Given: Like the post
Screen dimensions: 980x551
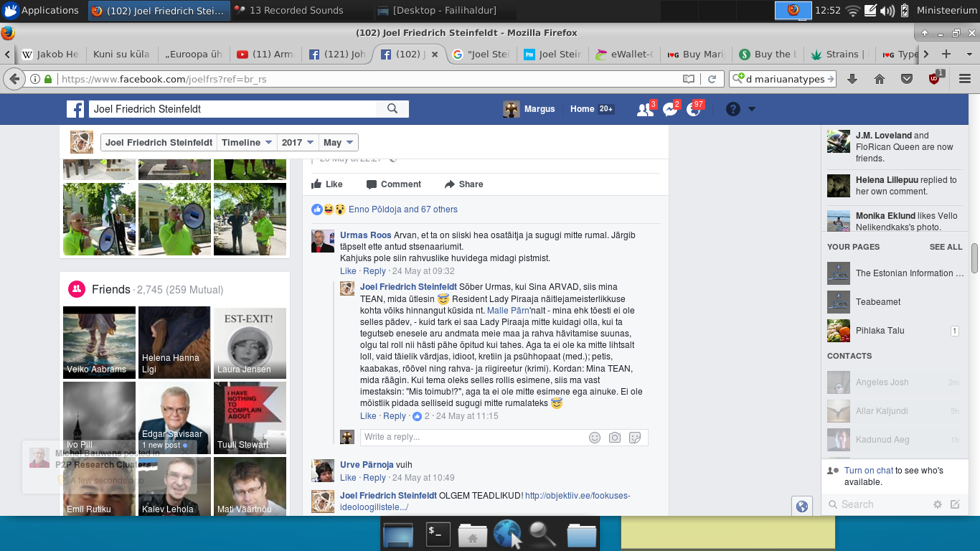Looking at the screenshot, I should tap(327, 184).
